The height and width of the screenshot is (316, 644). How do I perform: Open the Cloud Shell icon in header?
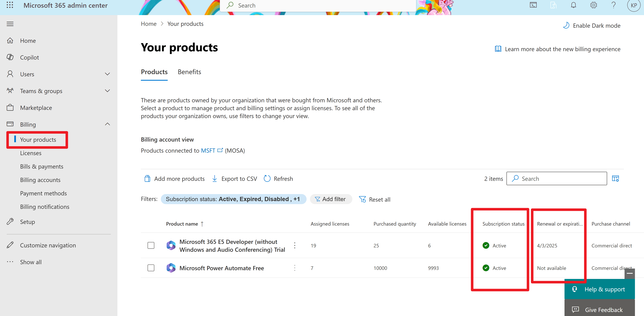[x=533, y=5]
